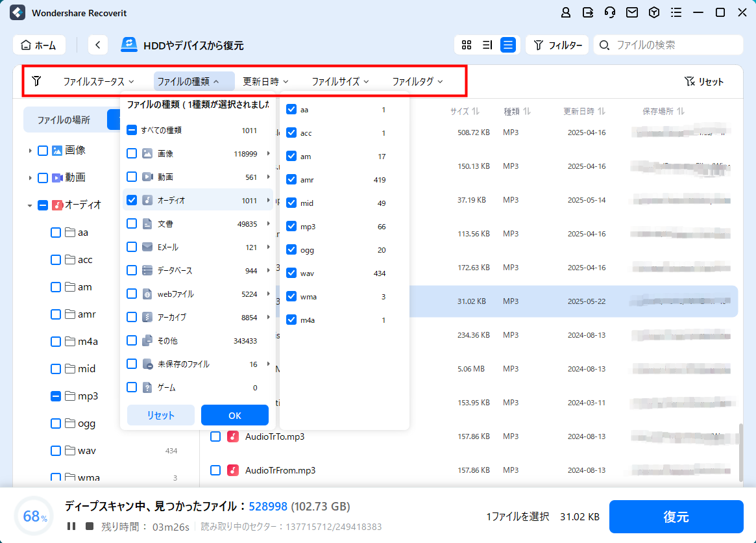The height and width of the screenshot is (543, 756).
Task: Click the mp3 folder icon in the tree
Action: [70, 396]
